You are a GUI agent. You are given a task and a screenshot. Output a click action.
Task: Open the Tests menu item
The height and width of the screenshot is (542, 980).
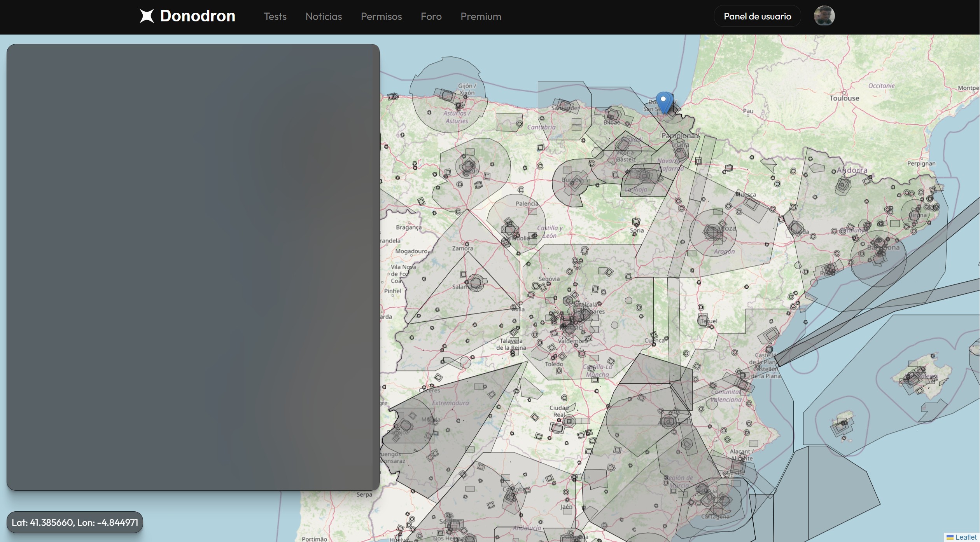click(x=275, y=16)
